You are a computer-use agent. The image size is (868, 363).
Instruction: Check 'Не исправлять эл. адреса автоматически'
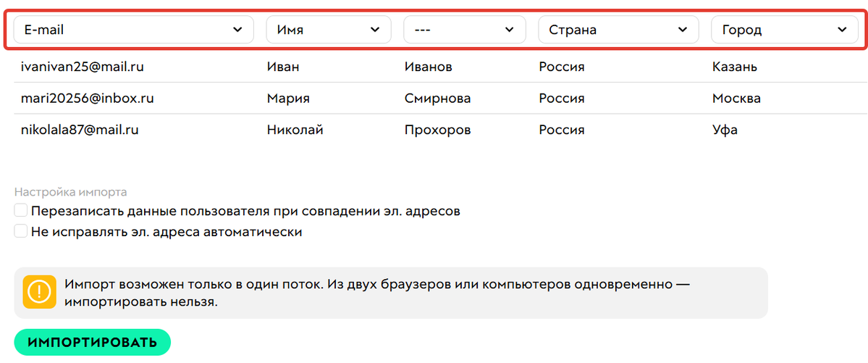click(21, 231)
